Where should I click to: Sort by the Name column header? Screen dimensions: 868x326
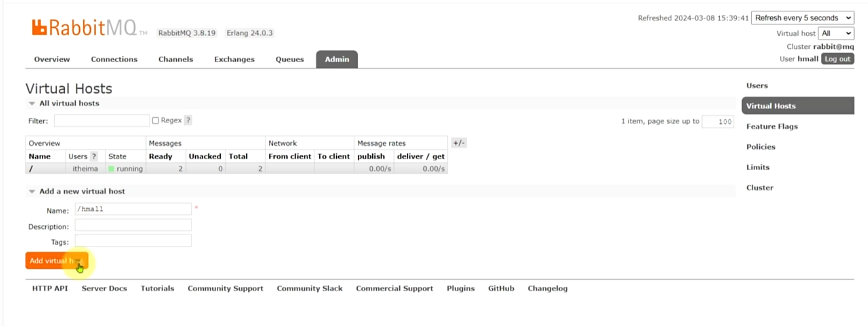click(x=40, y=156)
